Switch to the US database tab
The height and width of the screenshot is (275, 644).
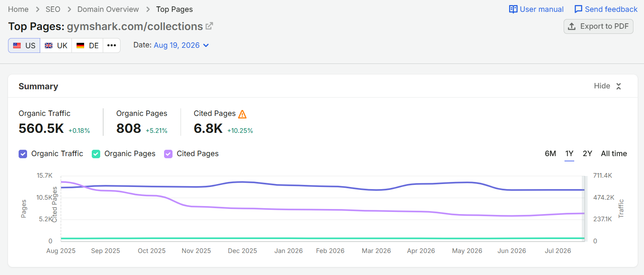pyautogui.click(x=24, y=46)
